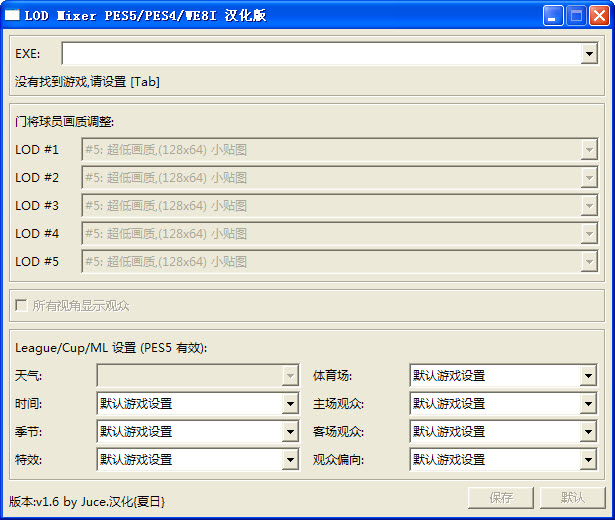
Task: Click the League/Cup/ML 设置 section label
Action: click(111, 348)
